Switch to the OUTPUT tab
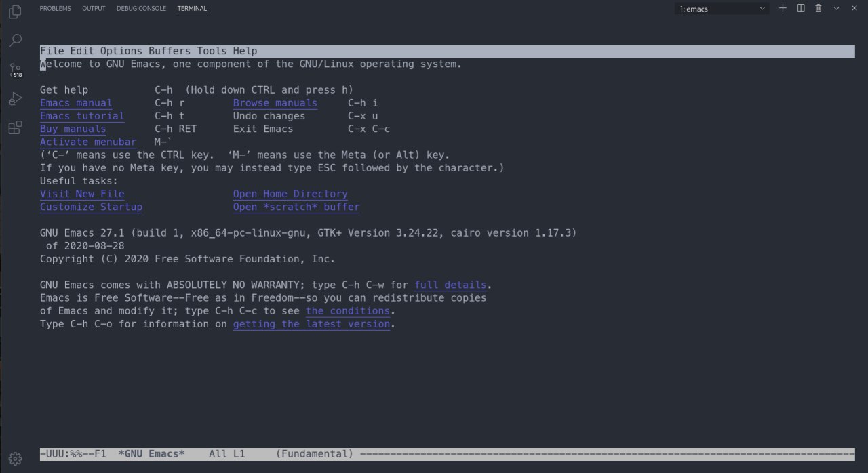The height and width of the screenshot is (473, 868). point(94,9)
